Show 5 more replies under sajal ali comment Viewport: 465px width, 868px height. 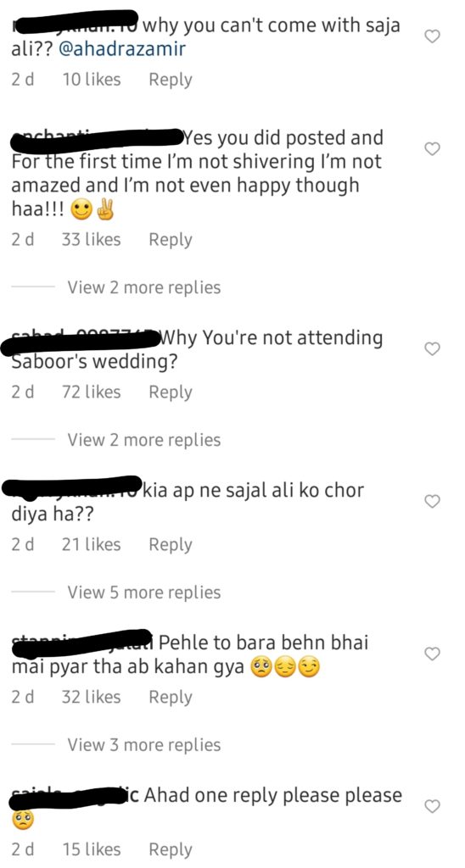point(144,593)
